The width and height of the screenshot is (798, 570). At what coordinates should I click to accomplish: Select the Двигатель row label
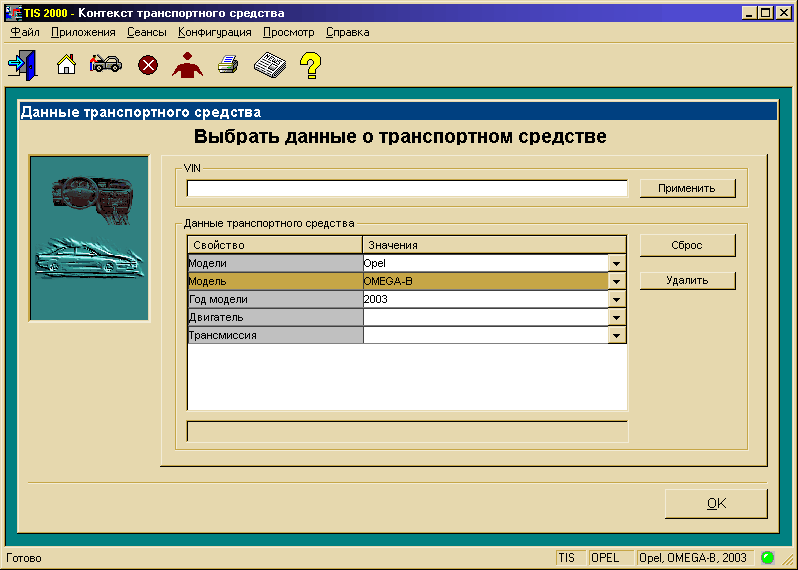pos(275,317)
